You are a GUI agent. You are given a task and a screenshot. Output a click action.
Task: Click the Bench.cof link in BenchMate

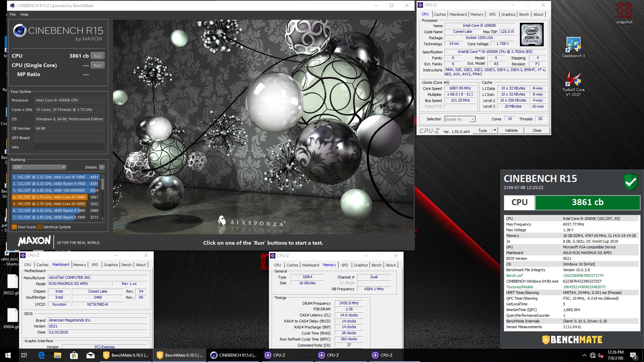tap(514, 276)
